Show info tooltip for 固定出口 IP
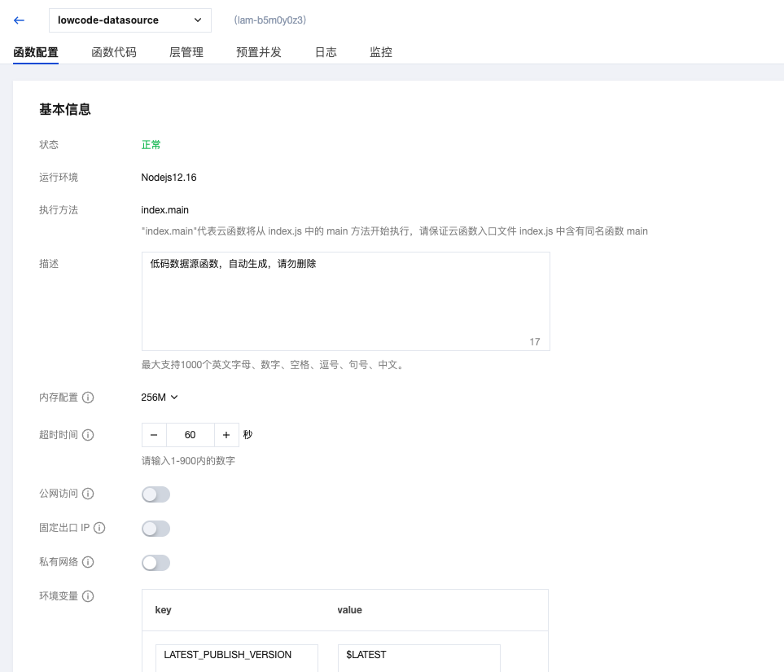The height and width of the screenshot is (672, 784). [x=99, y=528]
